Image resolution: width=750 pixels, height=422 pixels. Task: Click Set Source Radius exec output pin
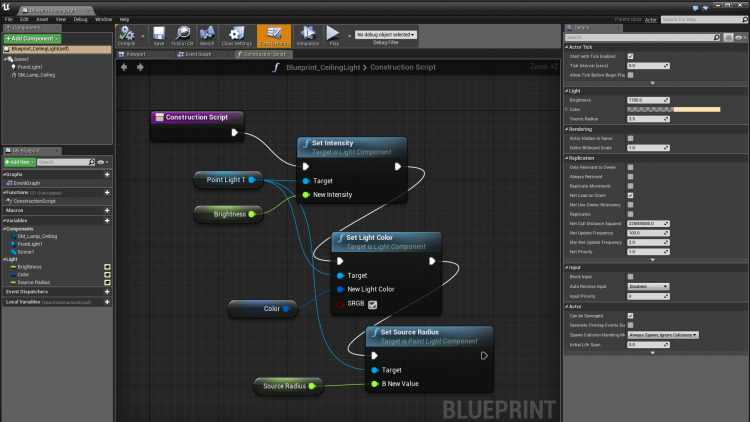(484, 355)
